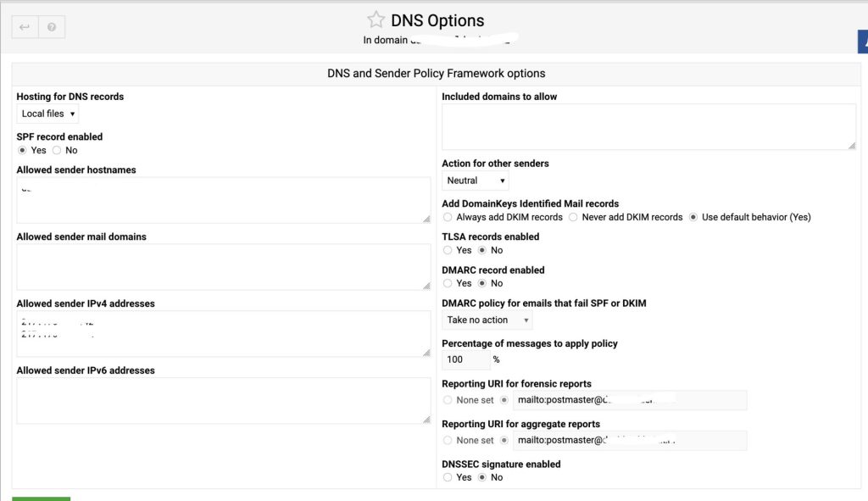868x501 pixels.
Task: Click the back arrow icon
Action: [x=25, y=27]
